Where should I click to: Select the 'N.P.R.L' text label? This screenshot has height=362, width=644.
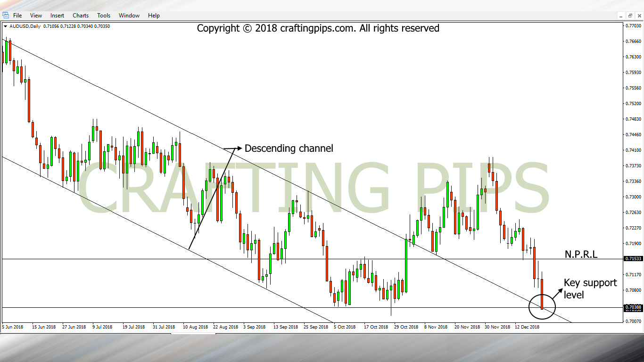point(581,255)
